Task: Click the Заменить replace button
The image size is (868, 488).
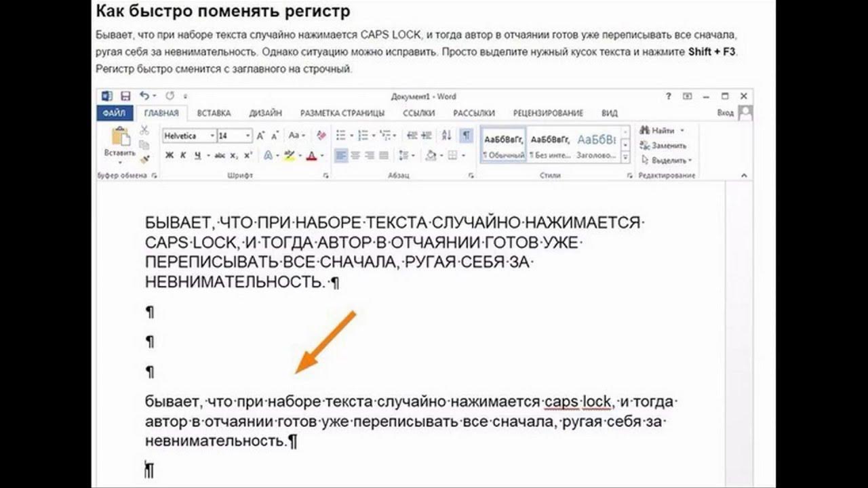Action: (663, 146)
